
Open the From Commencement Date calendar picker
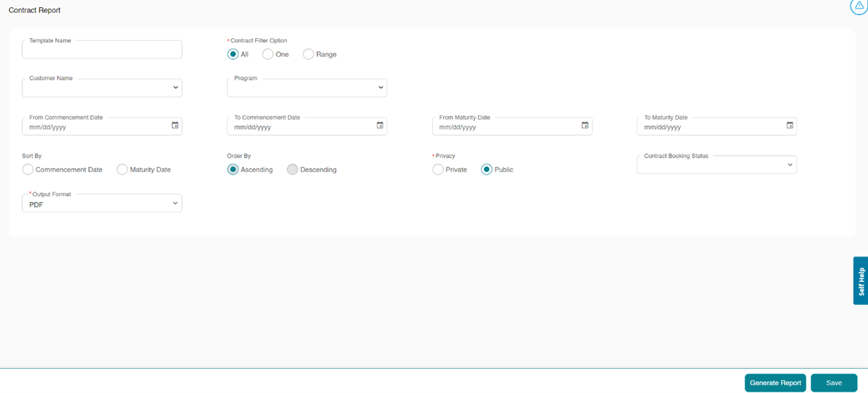175,126
